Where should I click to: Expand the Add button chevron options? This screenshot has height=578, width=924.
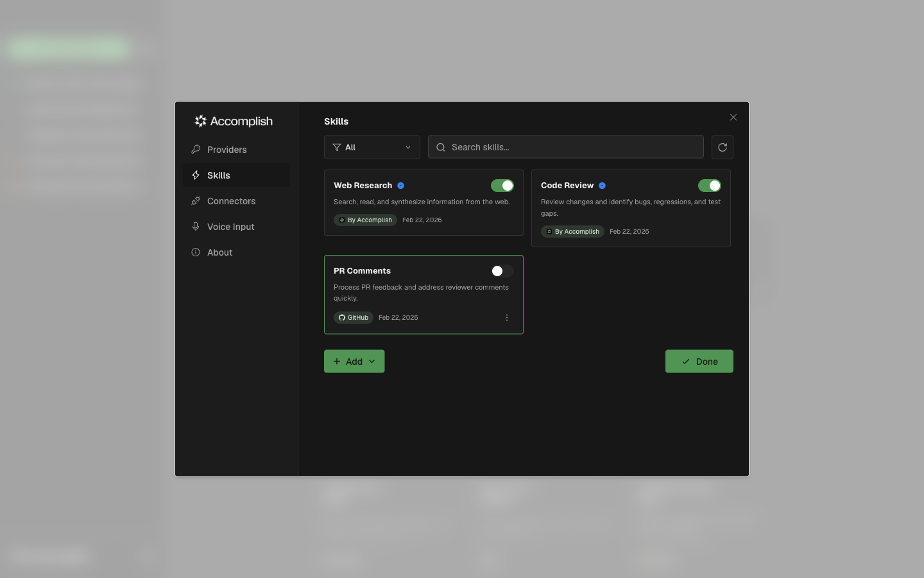372,361
